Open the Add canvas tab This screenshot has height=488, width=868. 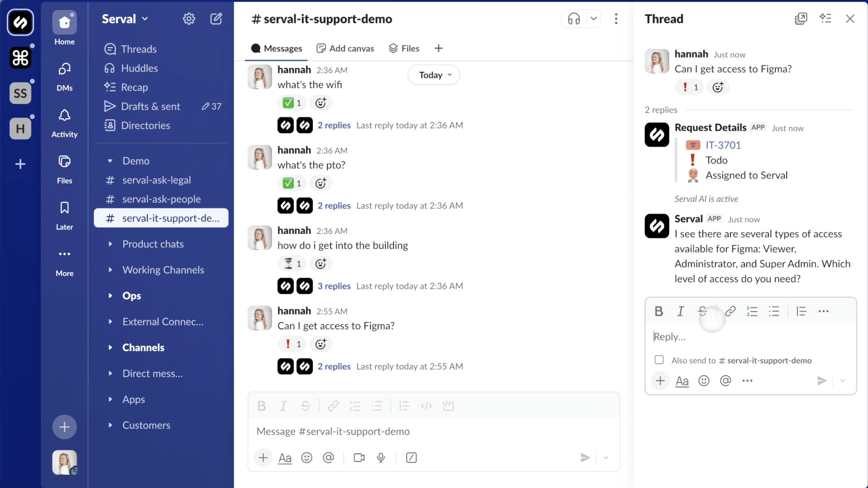(345, 48)
